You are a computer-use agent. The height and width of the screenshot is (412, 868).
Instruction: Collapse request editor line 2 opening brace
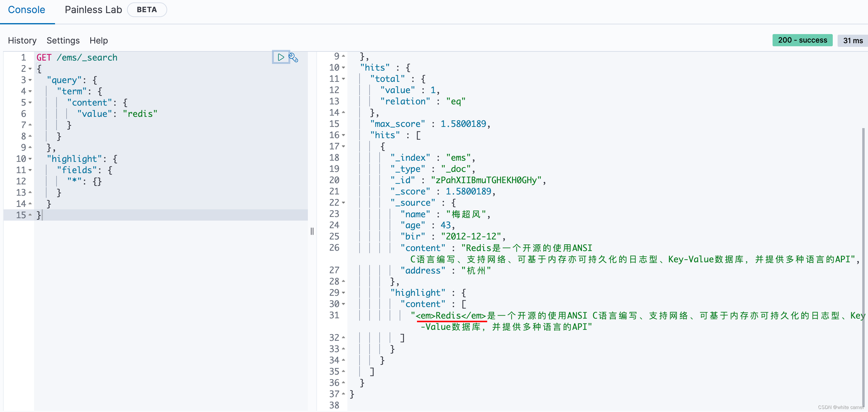click(x=30, y=69)
